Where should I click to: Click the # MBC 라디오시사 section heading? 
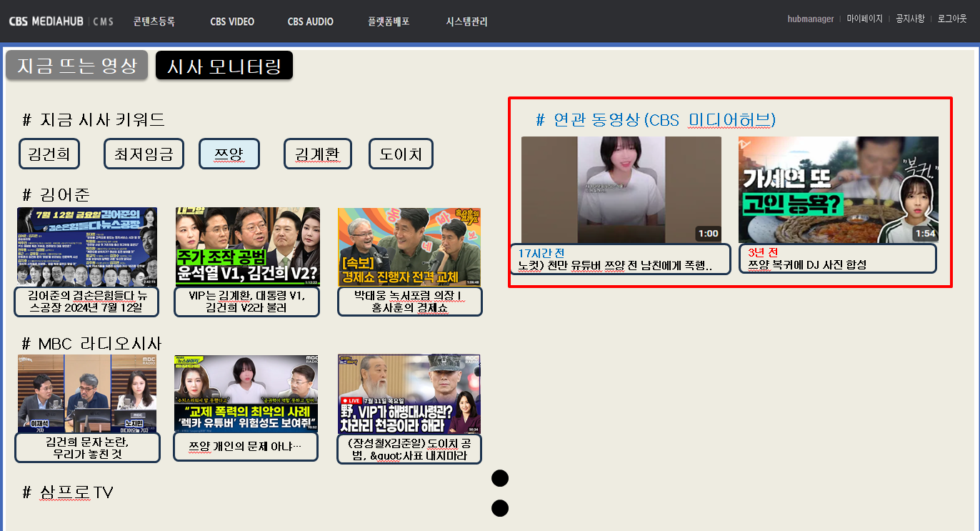(x=92, y=344)
